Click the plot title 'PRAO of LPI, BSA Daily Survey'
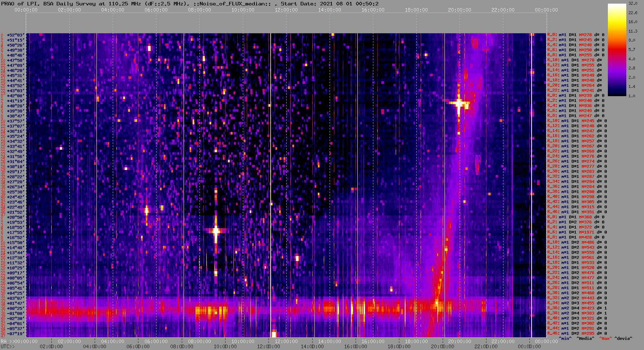 [x=48, y=4]
